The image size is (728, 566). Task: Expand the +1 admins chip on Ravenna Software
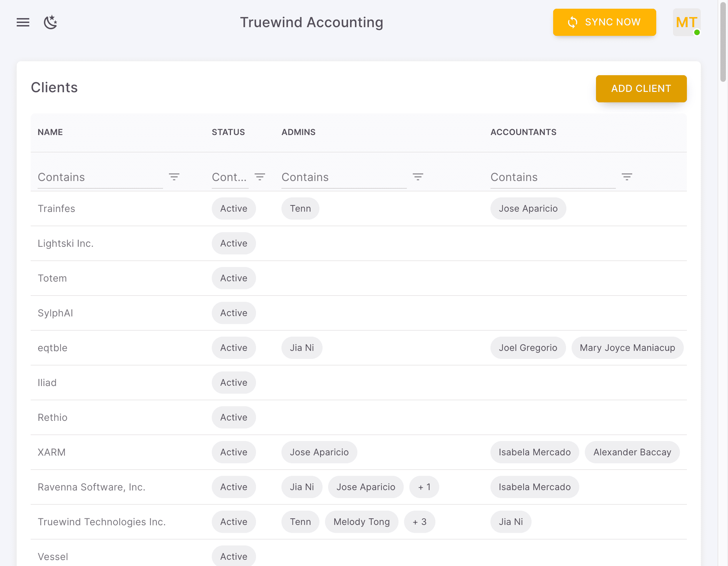click(424, 487)
